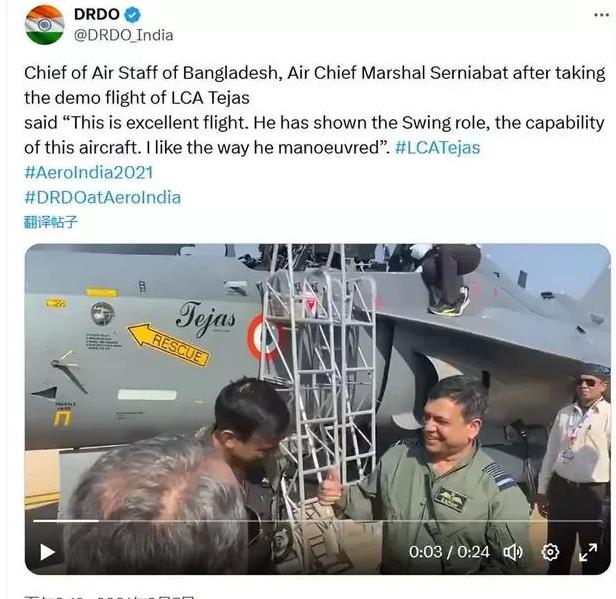
Task: Expand the video to fullscreen
Action: click(588, 552)
